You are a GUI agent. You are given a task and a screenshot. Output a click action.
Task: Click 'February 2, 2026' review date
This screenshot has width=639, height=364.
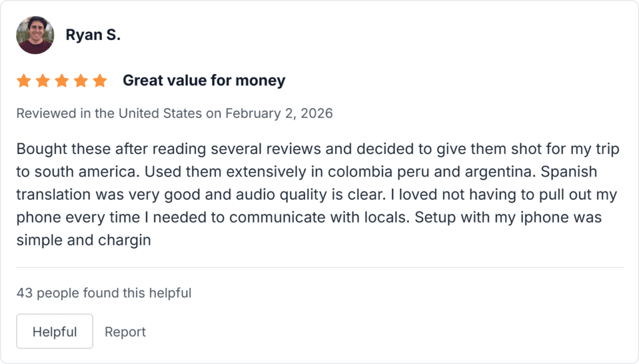coord(279,113)
